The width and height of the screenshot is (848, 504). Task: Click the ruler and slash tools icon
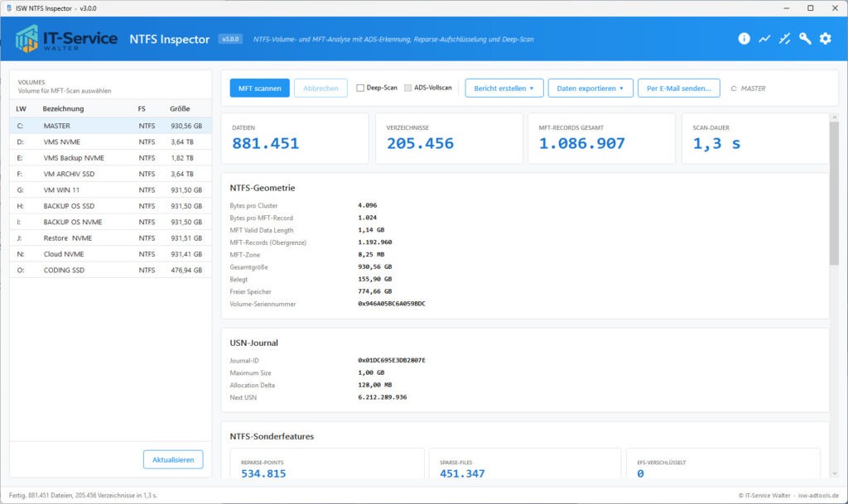[x=785, y=38]
